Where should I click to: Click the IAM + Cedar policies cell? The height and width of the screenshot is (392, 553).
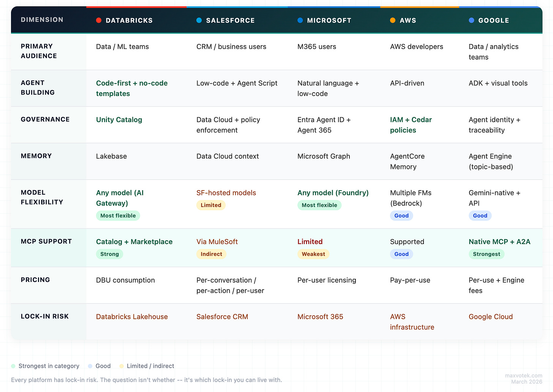point(411,125)
